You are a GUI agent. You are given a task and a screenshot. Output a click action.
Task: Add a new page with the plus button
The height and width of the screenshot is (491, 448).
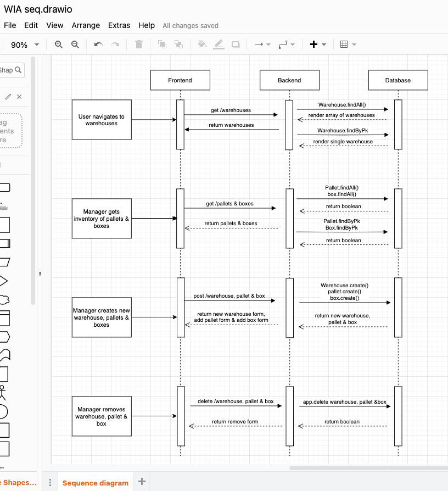click(141, 481)
